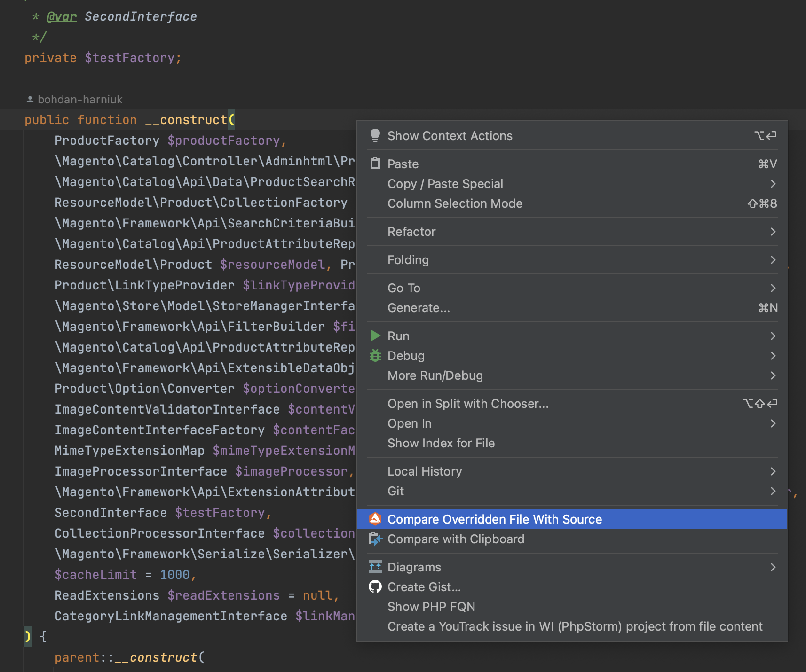Open More Run/Debug entry

(572, 375)
